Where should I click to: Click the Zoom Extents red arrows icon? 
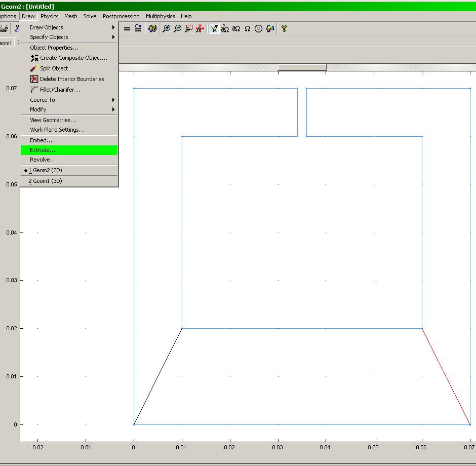[200, 28]
